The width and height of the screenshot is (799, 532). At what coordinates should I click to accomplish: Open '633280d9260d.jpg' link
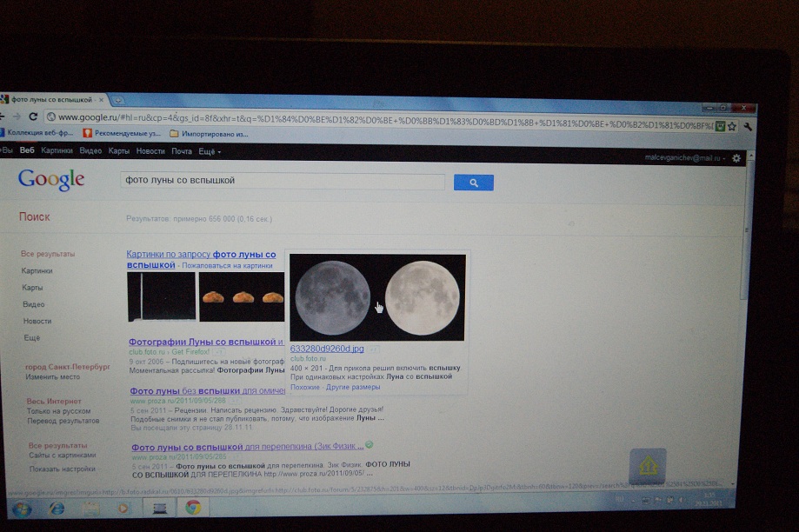click(x=327, y=349)
